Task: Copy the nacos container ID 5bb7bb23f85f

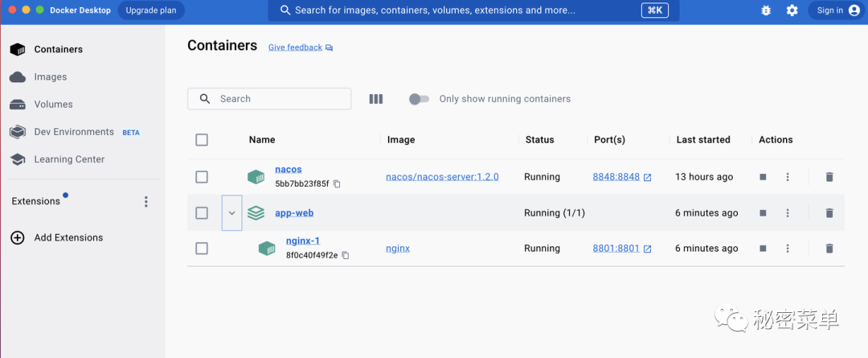Action: [337, 183]
